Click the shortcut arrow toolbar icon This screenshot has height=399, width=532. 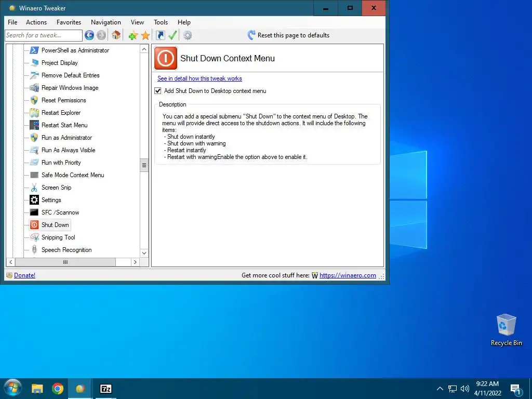160,35
